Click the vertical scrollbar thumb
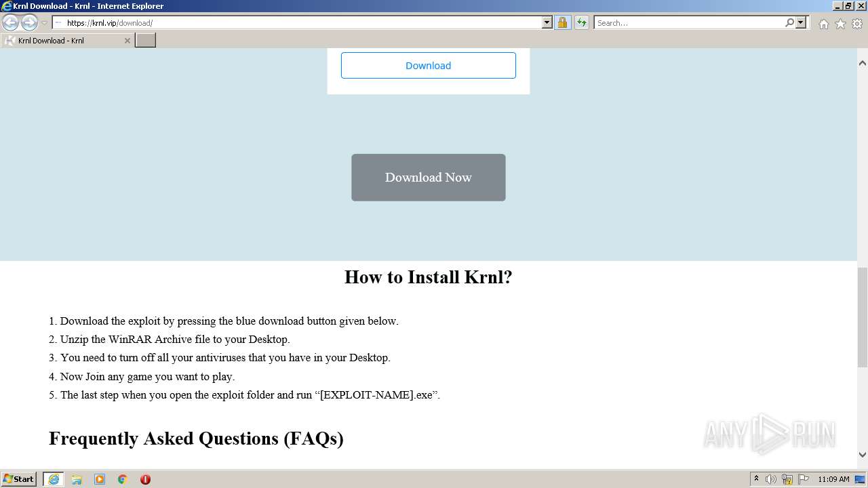868x488 pixels. pos(863,317)
